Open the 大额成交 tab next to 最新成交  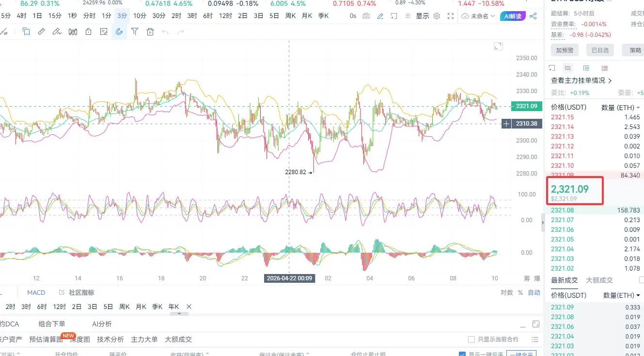point(599,280)
